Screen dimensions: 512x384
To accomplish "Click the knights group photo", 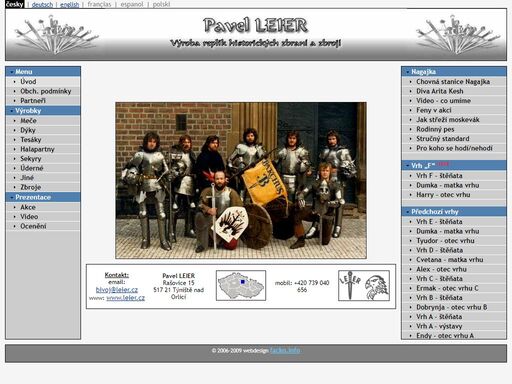I will [x=241, y=180].
